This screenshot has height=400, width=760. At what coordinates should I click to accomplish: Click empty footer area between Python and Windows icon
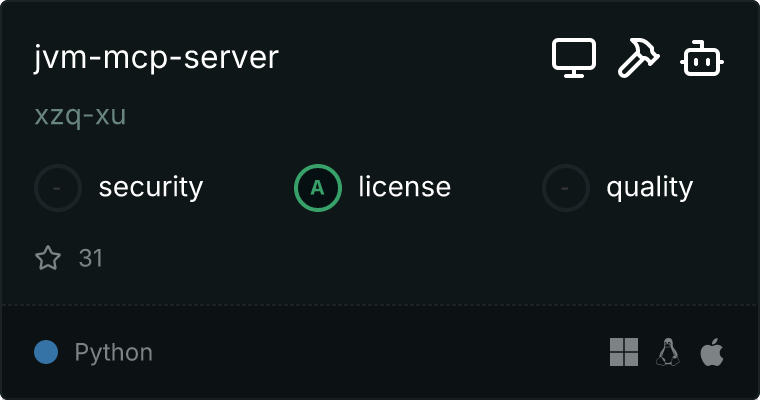point(380,352)
